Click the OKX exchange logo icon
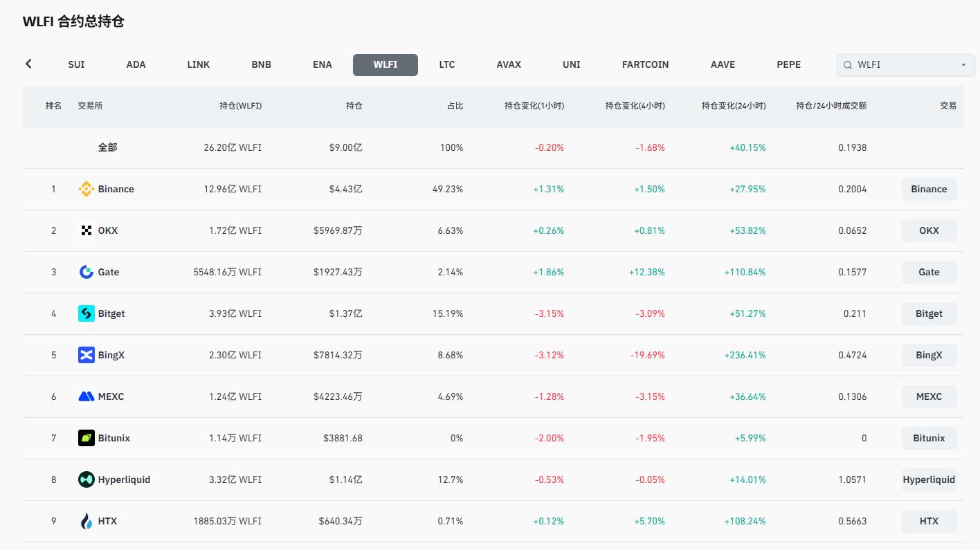Screen dimensions: 980x550 (86, 230)
